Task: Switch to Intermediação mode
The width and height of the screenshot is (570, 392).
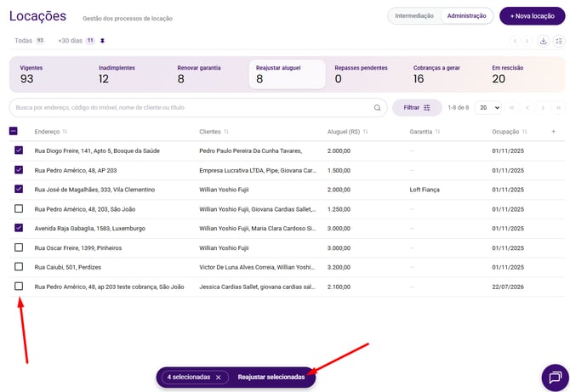Action: (x=414, y=16)
